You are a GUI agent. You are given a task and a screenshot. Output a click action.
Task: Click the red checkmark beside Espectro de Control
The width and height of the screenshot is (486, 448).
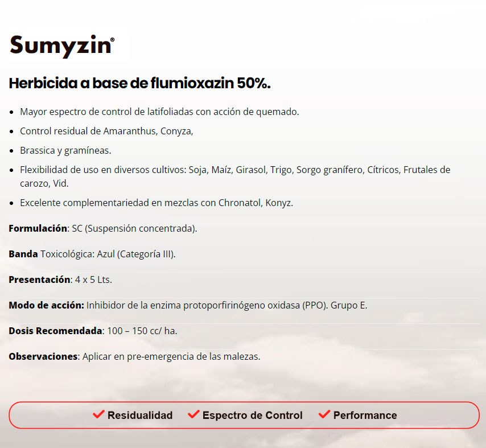[x=193, y=414]
